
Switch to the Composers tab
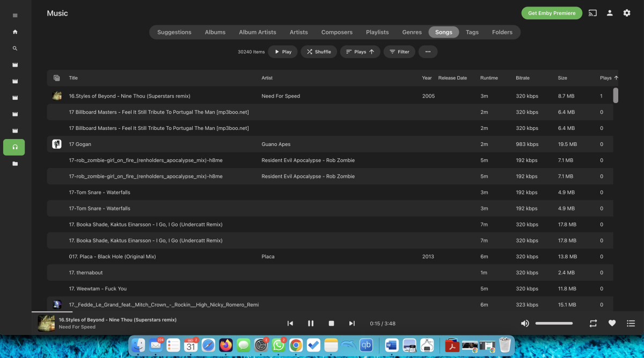[337, 32]
